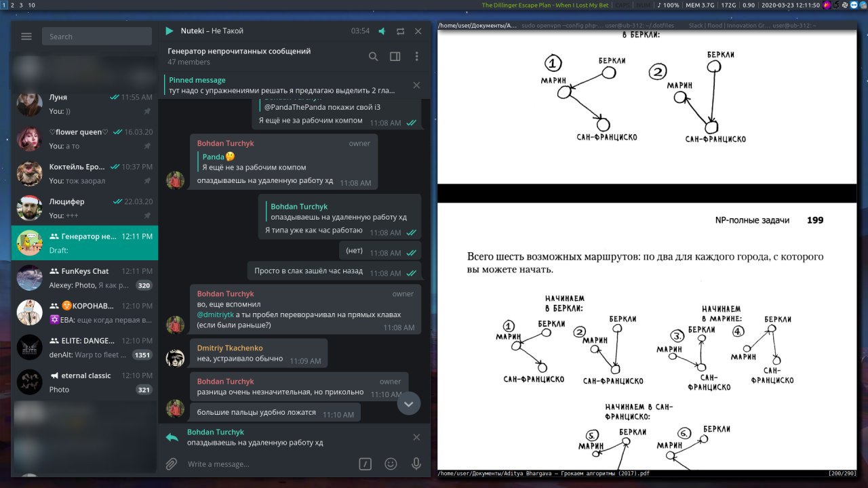This screenshot has width=868, height=488.
Task: Select the Генератор group chat
Action: click(x=85, y=243)
